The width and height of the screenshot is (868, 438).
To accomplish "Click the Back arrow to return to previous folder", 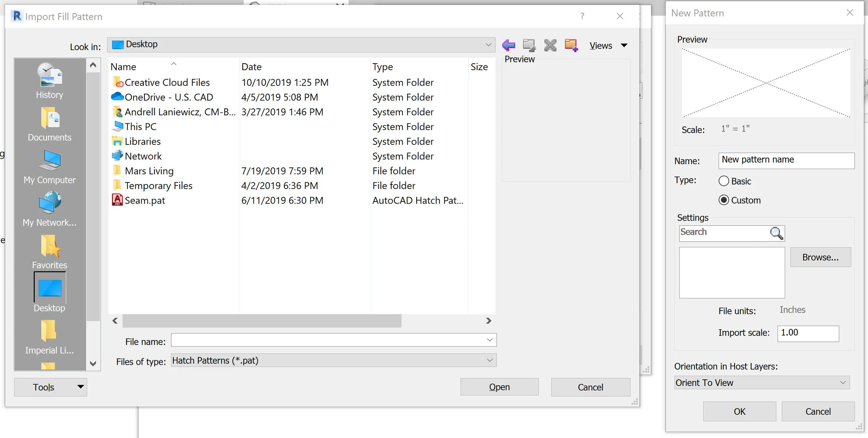I will [508, 45].
